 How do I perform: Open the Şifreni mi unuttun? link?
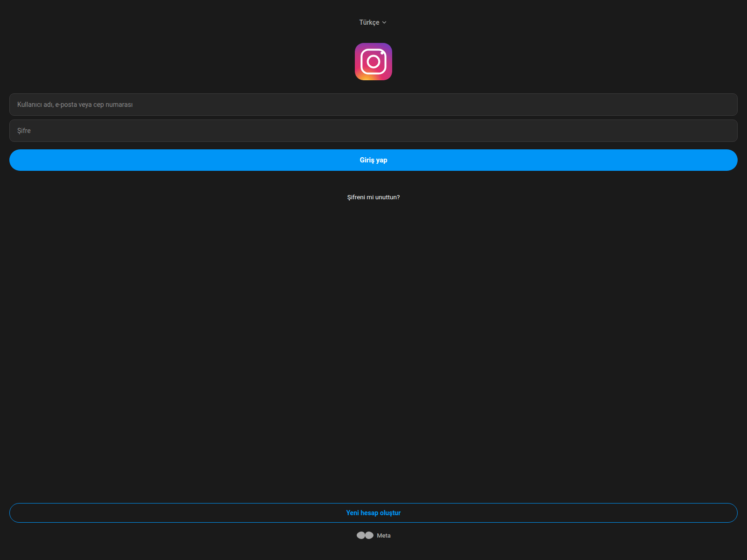pyautogui.click(x=373, y=197)
